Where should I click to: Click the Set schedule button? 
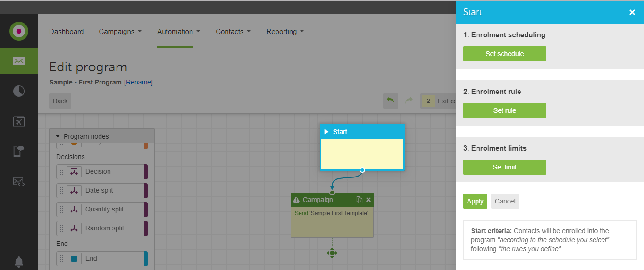504,54
